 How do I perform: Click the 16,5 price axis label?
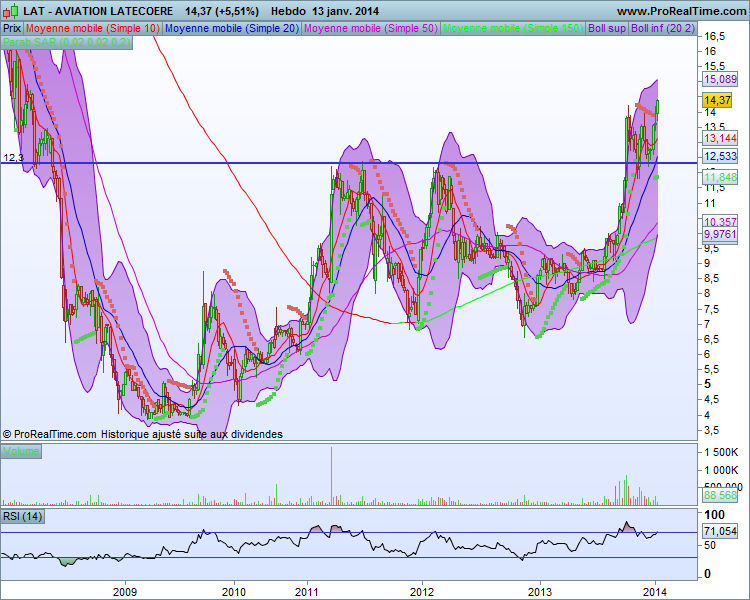[714, 37]
